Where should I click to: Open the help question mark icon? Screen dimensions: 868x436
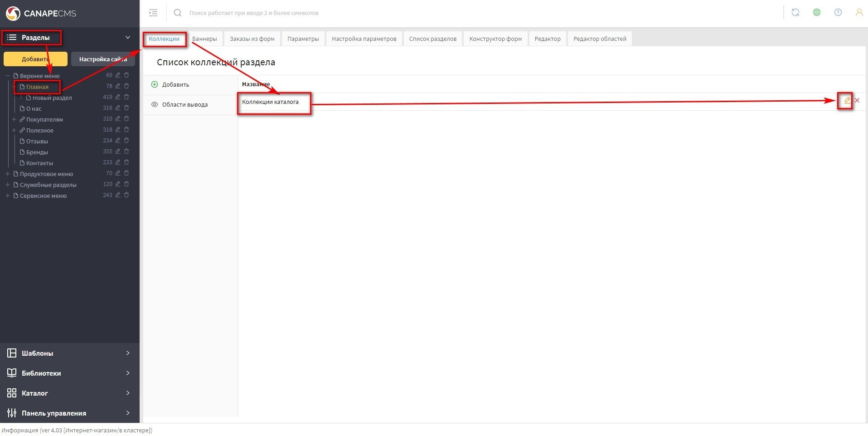tap(838, 13)
